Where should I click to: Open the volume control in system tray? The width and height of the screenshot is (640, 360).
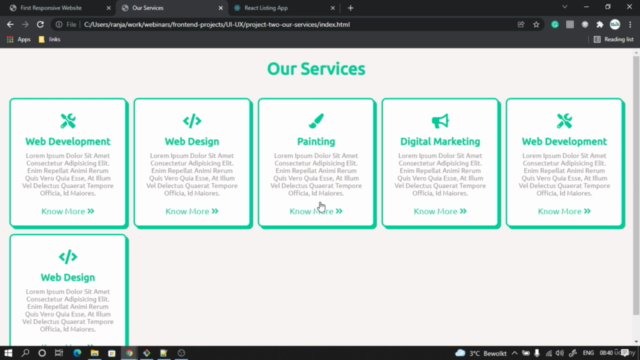[x=560, y=353]
